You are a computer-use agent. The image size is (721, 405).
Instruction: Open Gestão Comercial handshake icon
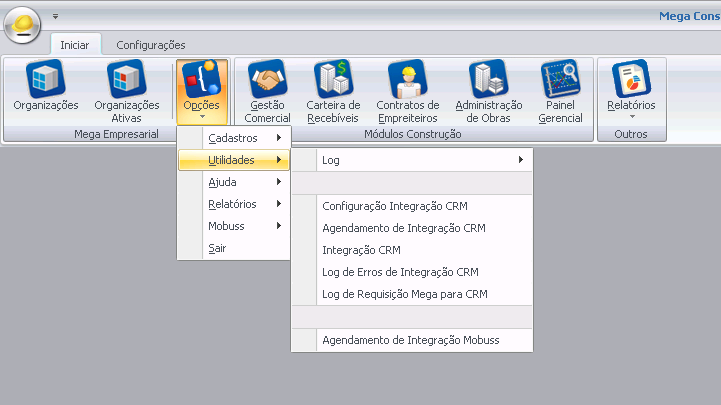click(268, 91)
